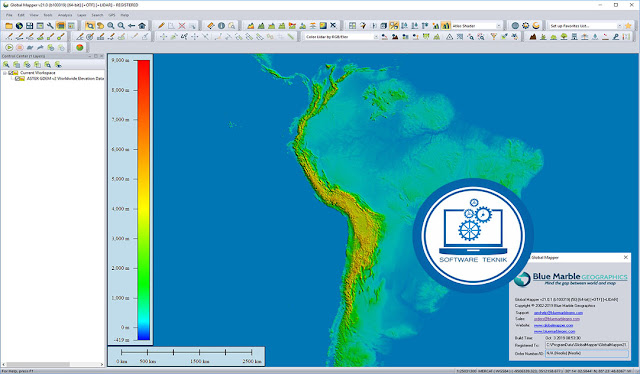Click the last Control Center toolbar icon
640x374 pixels.
(x=58, y=65)
